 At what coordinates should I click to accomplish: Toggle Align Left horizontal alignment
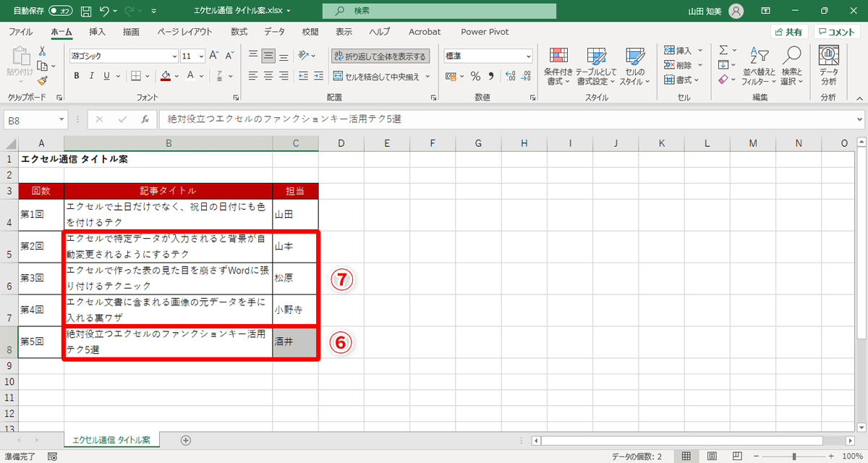(253, 75)
